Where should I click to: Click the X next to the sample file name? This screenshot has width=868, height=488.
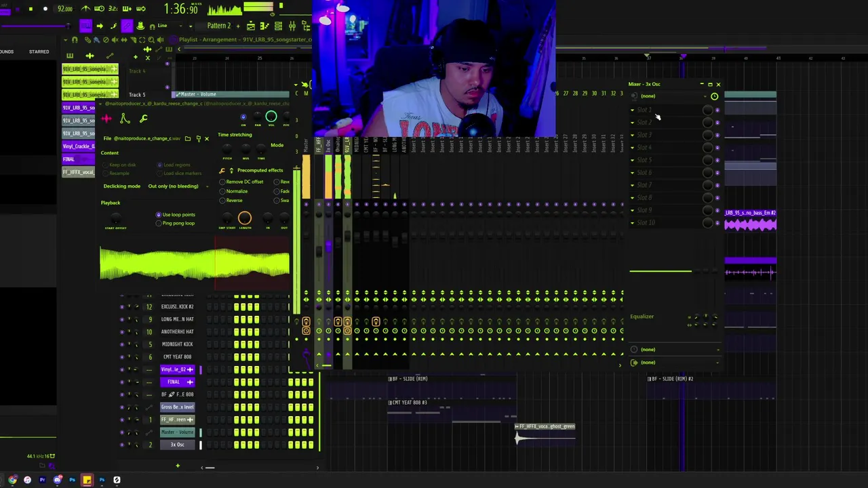[x=207, y=138]
